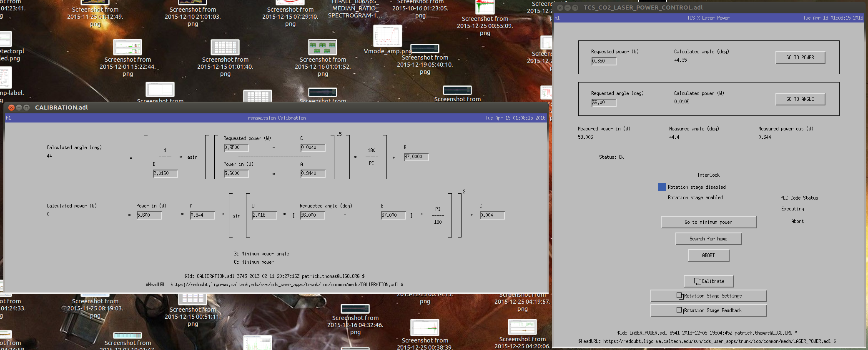Viewport: 868px width, 350px height.
Task: Click the GO TO ANGLE button
Action: (x=800, y=99)
